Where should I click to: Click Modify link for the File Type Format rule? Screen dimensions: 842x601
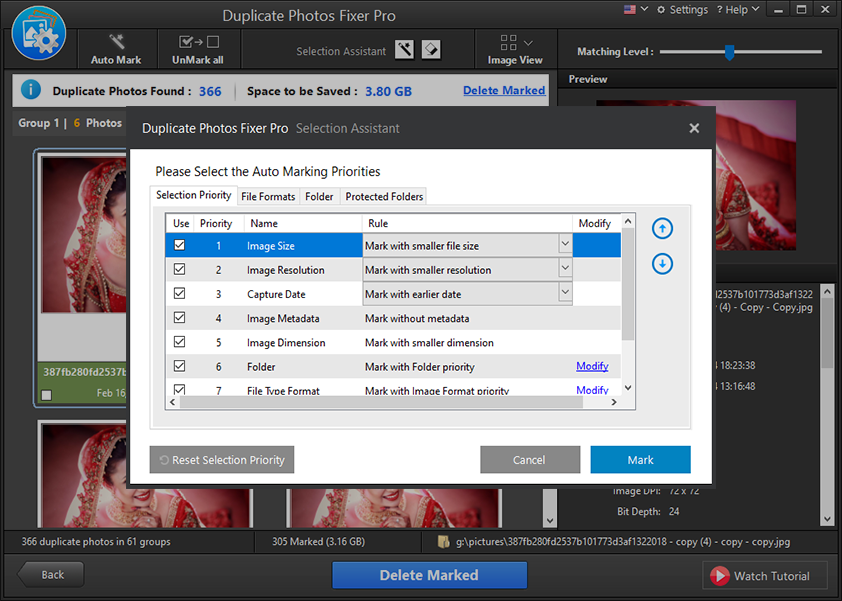592,390
